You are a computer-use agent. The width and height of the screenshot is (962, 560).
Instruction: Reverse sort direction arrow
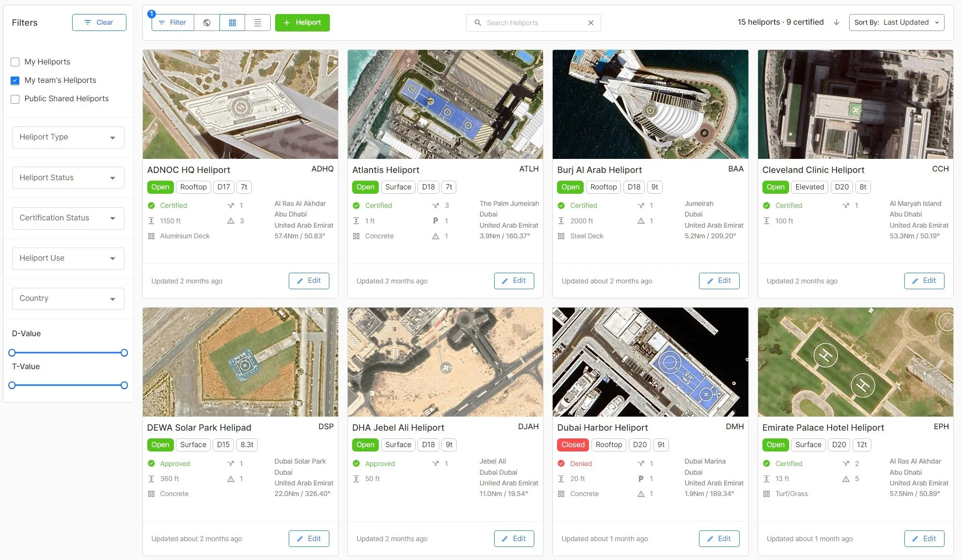click(837, 22)
